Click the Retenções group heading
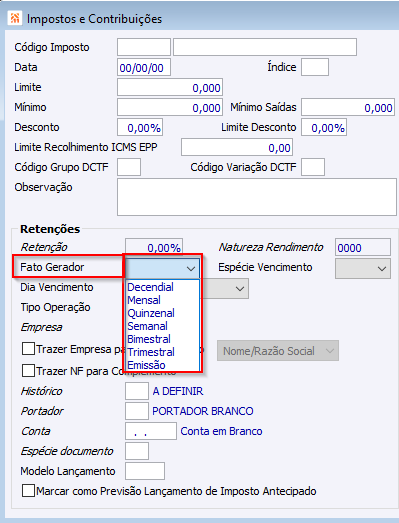The width and height of the screenshot is (399, 523). tap(50, 229)
